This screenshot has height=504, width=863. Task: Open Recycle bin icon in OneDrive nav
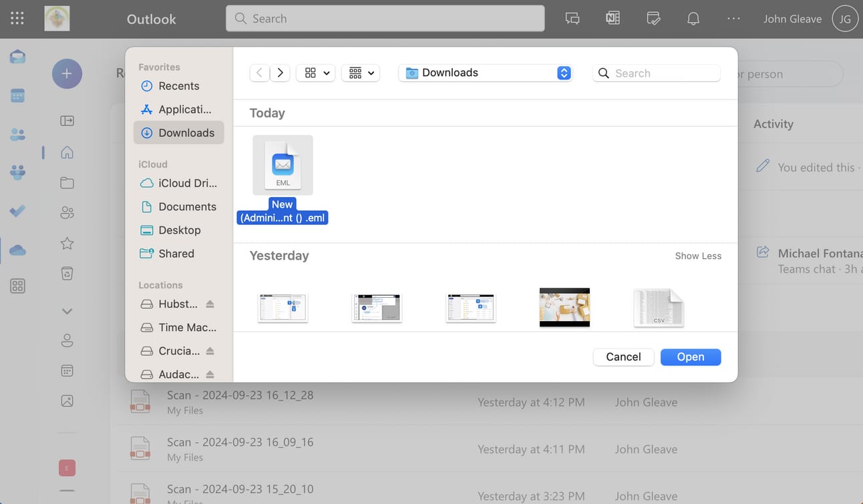pos(67,273)
